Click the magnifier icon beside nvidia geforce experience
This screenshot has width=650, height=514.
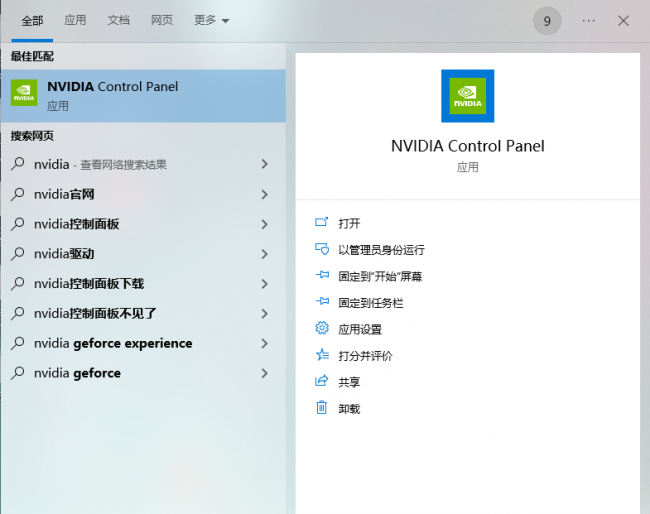(x=18, y=343)
